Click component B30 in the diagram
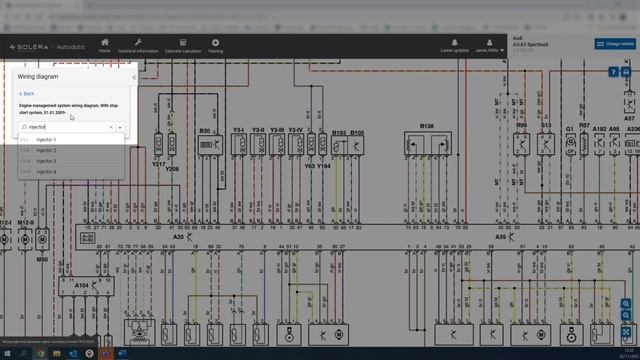This screenshot has width=640, height=360. (210, 145)
